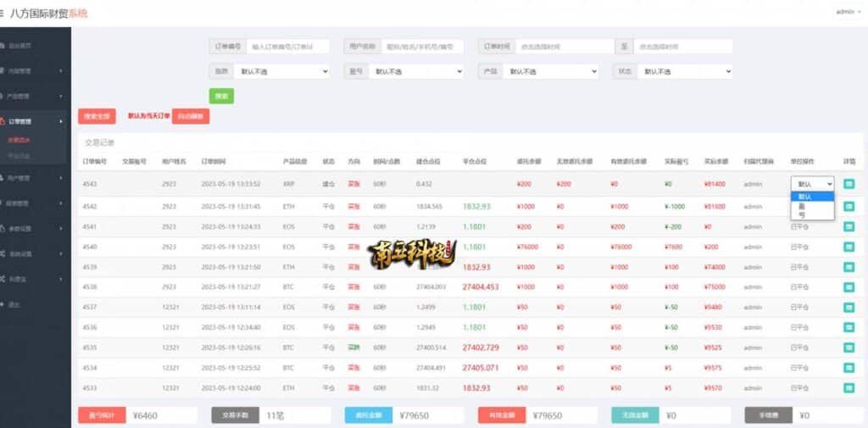Open the 状态 filter dropdown
Screen dimensions: 868x428
(x=683, y=72)
